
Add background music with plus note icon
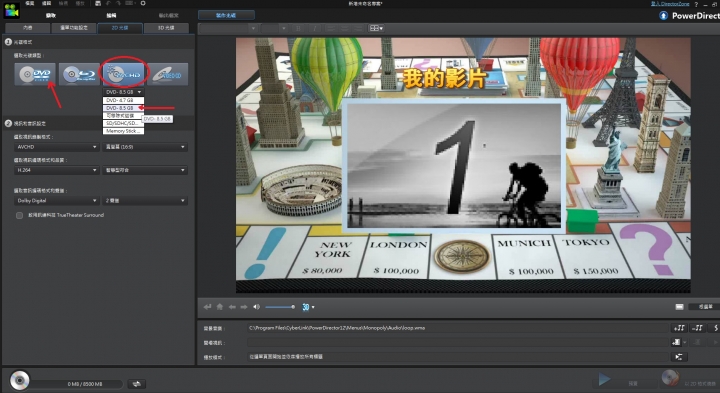pyautogui.click(x=679, y=328)
